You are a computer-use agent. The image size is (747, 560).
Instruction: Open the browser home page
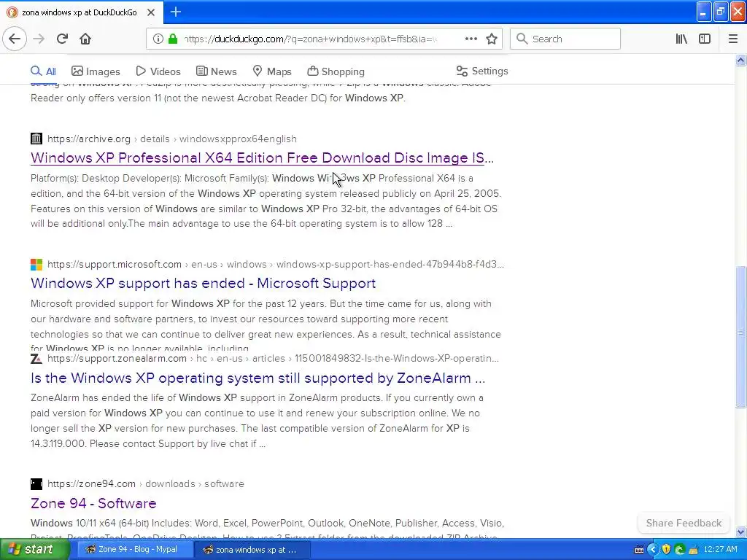pos(85,39)
